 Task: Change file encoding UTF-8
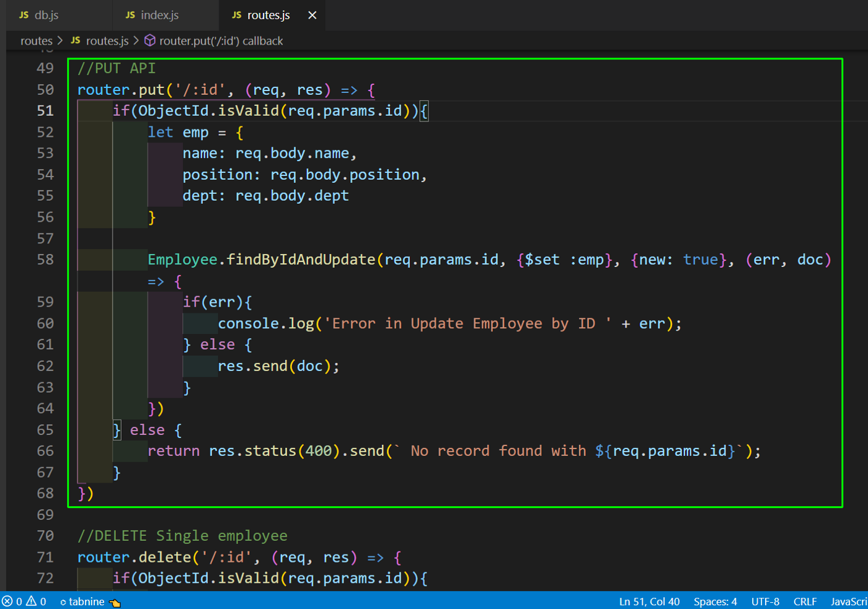click(766, 602)
